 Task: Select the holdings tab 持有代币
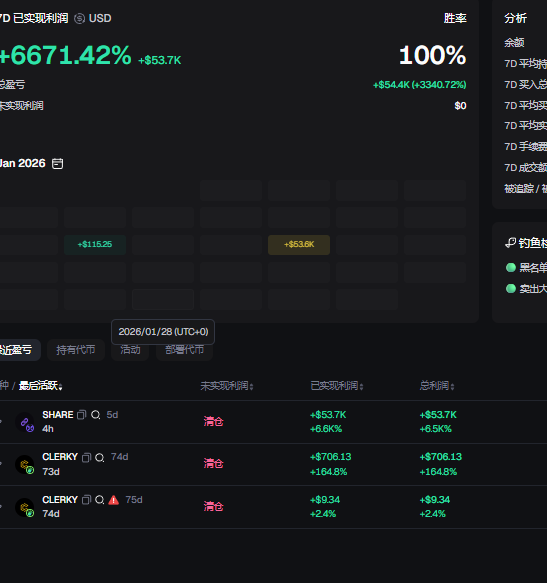click(76, 350)
